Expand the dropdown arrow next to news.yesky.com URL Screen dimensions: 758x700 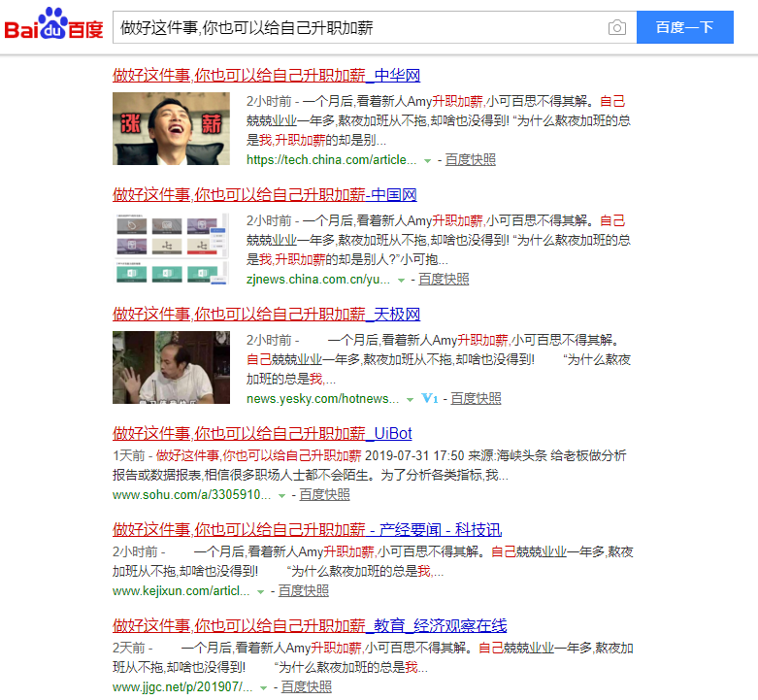410,400
